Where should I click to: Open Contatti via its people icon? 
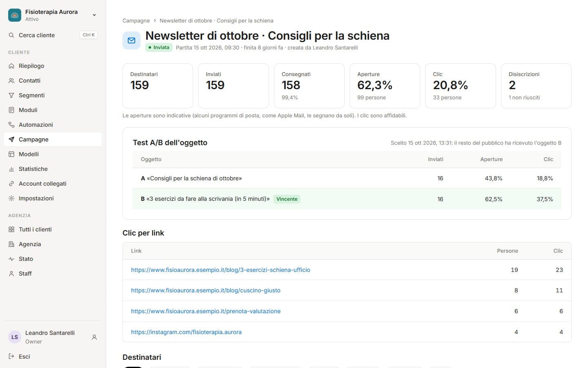point(11,81)
